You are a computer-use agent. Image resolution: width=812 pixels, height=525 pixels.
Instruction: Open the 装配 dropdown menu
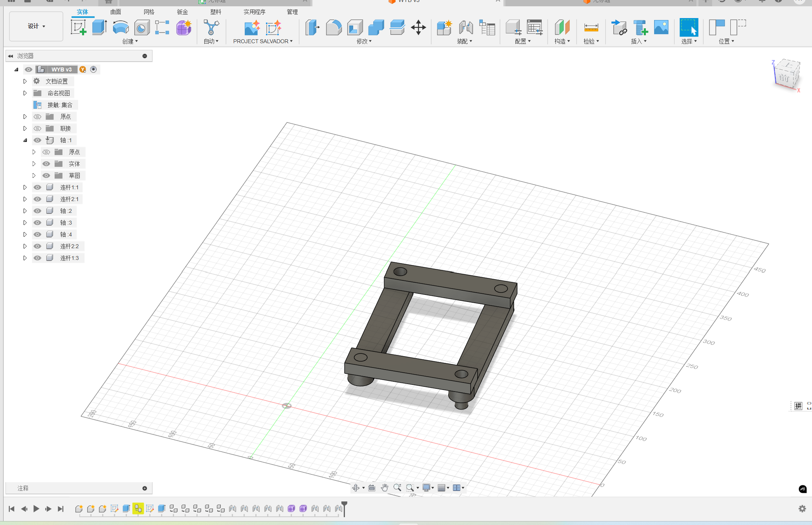(464, 41)
